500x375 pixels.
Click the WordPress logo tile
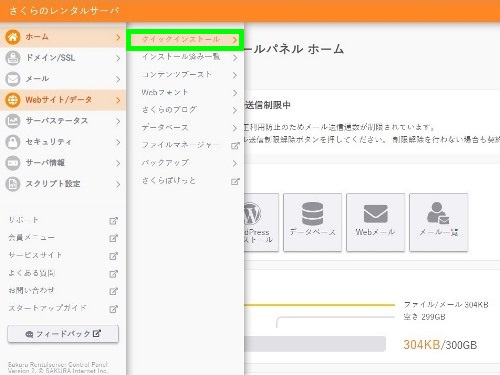pos(261,222)
